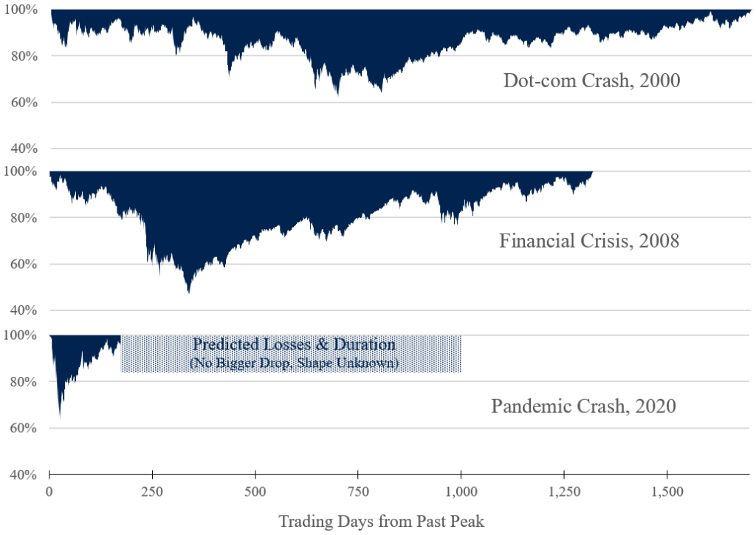756x535 pixels.
Task: Click the 0 tick label on x-axis
Action: 49,490
